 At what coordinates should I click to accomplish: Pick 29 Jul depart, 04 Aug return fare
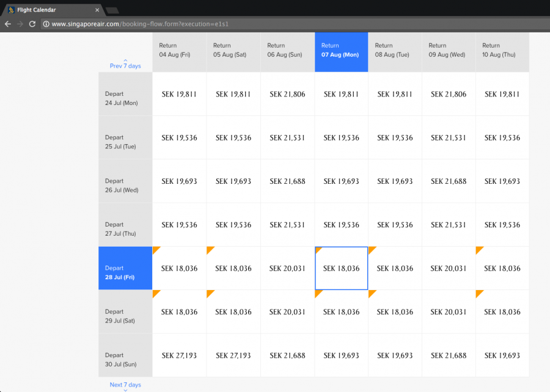coord(179,312)
